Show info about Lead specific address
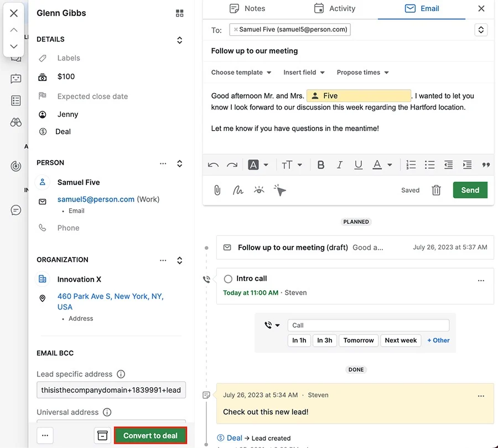This screenshot has height=448, width=498. (121, 374)
